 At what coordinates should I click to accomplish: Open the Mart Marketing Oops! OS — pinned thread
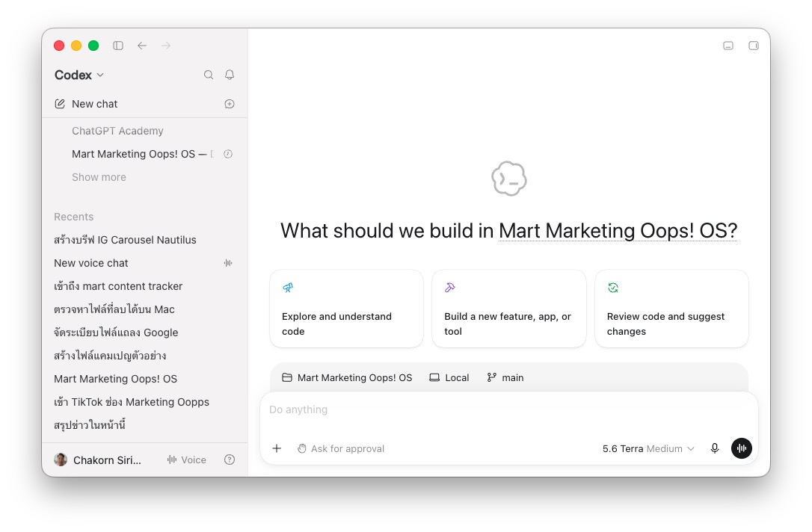[x=143, y=154]
